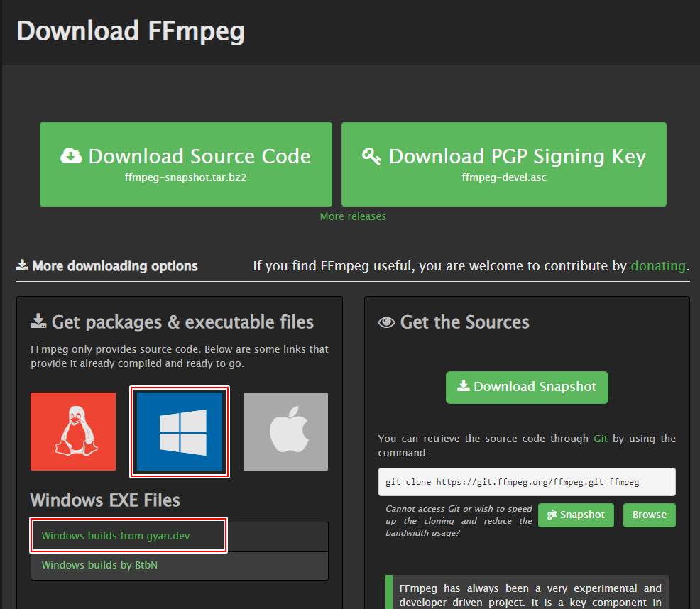Click the key icon on PGP Signing Key
The width and height of the screenshot is (700, 609).
371,156
